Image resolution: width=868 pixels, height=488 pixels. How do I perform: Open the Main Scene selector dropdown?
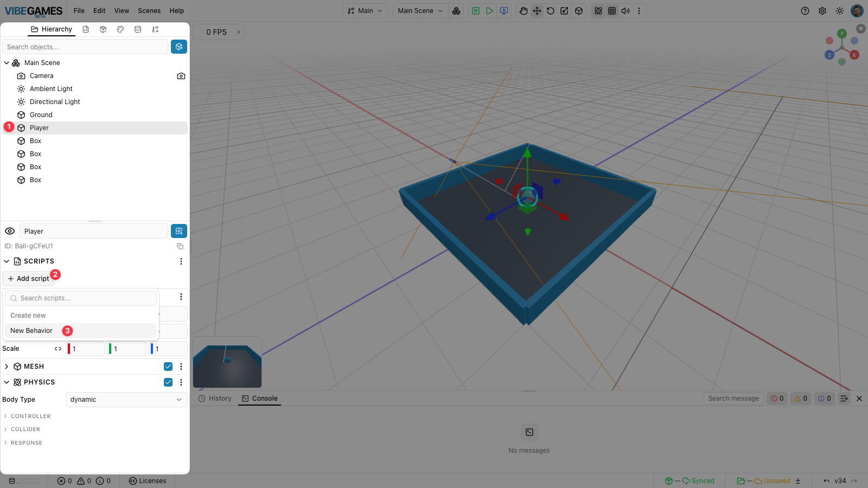[x=420, y=11]
